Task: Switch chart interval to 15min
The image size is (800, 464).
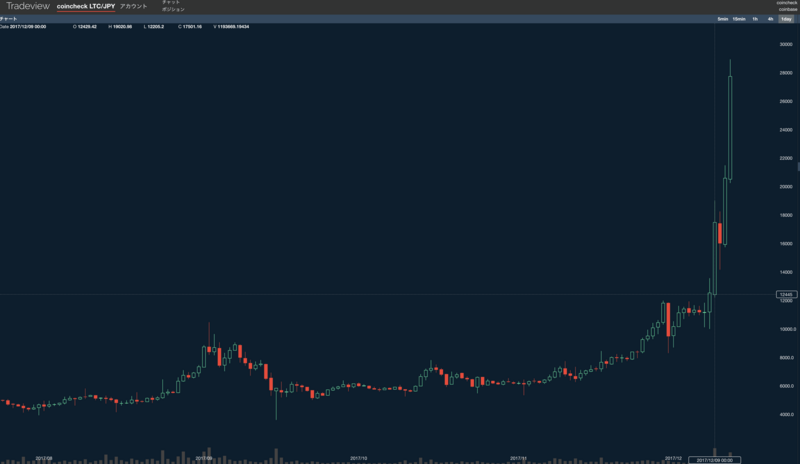Action: pyautogui.click(x=739, y=19)
